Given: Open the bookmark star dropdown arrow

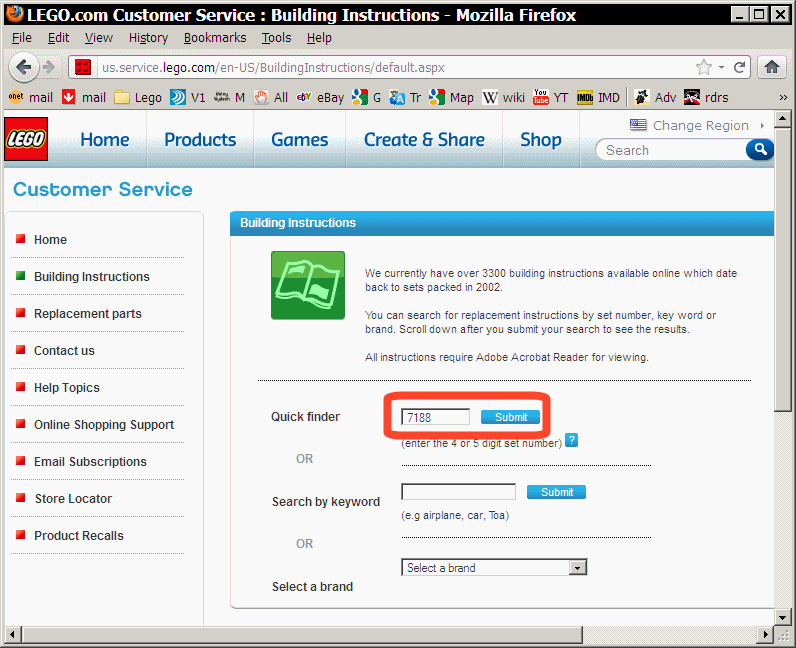Looking at the screenshot, I should [x=721, y=67].
